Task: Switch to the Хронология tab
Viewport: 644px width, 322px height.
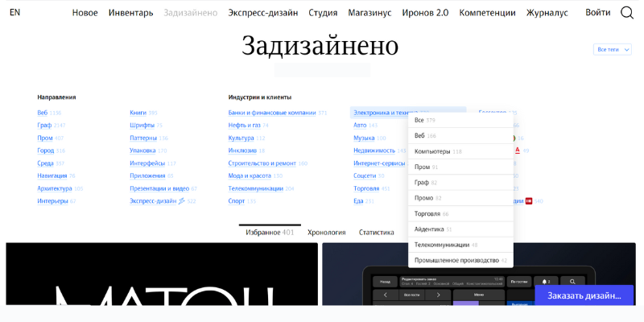Action: pyautogui.click(x=326, y=233)
